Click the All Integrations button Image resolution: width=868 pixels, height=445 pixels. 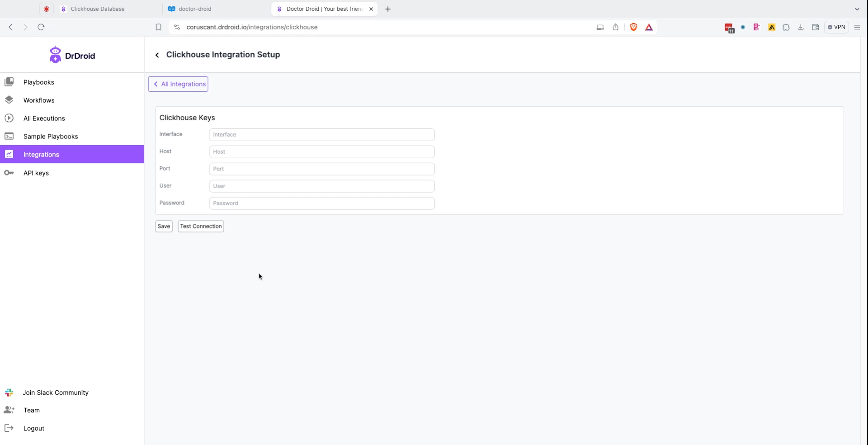pyautogui.click(x=178, y=84)
